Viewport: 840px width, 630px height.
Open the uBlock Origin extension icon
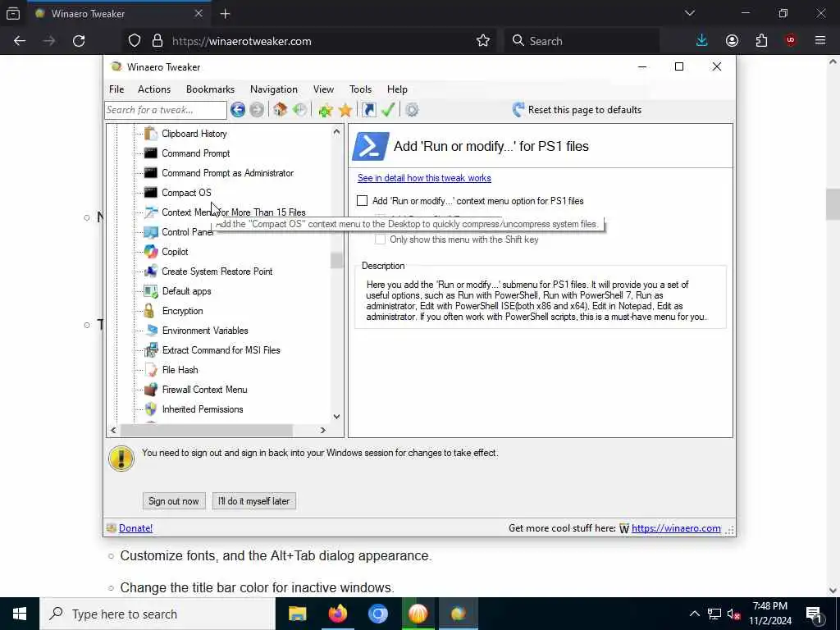coord(791,41)
